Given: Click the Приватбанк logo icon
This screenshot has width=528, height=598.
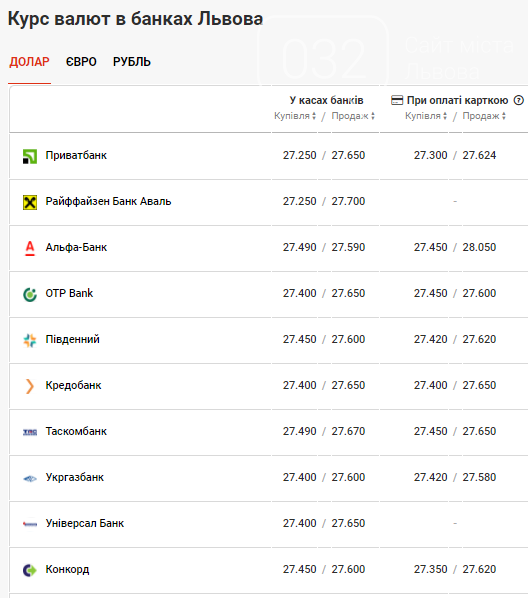Looking at the screenshot, I should 30,156.
